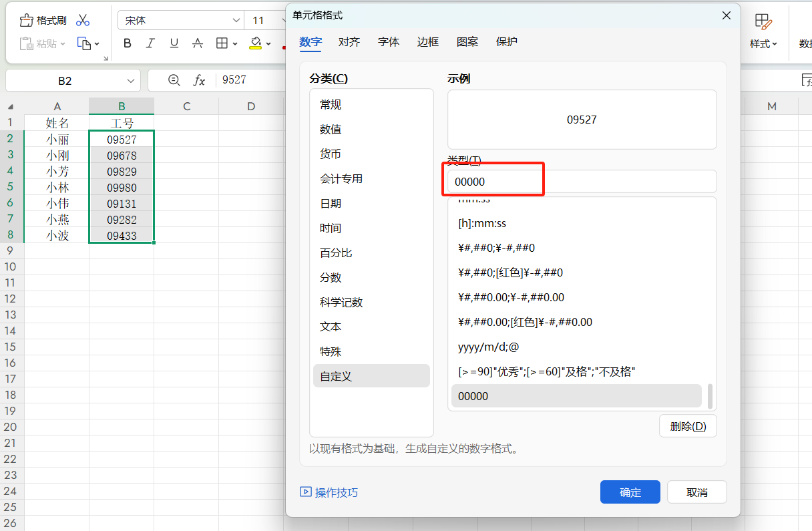Screen dimensions: 812x531
Task: Open the cell borders icon
Action: (222, 42)
